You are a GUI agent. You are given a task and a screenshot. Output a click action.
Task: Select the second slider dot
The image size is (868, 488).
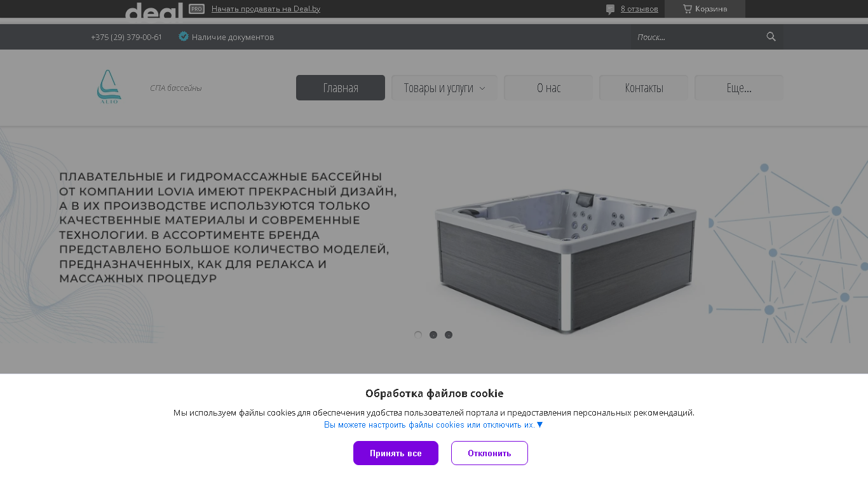(433, 335)
